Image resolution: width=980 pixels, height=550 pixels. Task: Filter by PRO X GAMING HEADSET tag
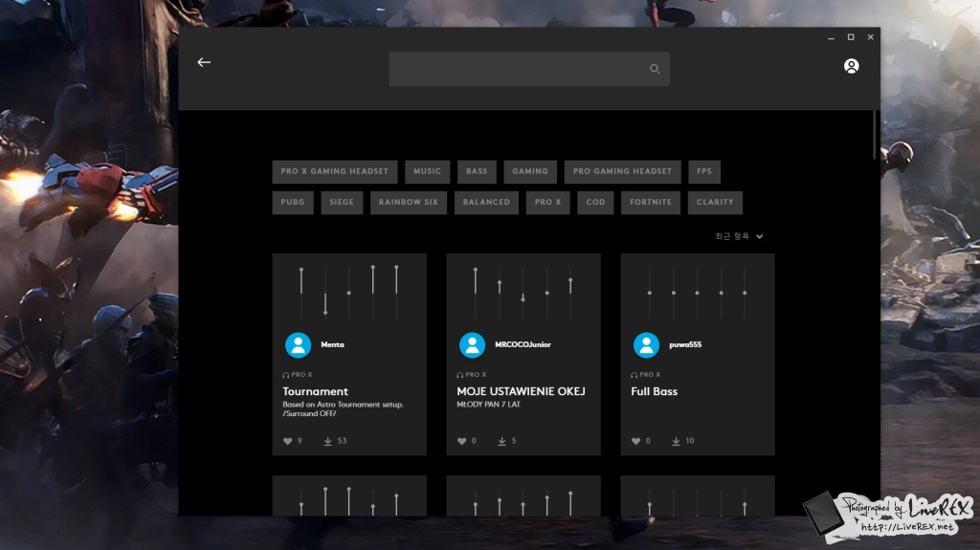click(334, 171)
